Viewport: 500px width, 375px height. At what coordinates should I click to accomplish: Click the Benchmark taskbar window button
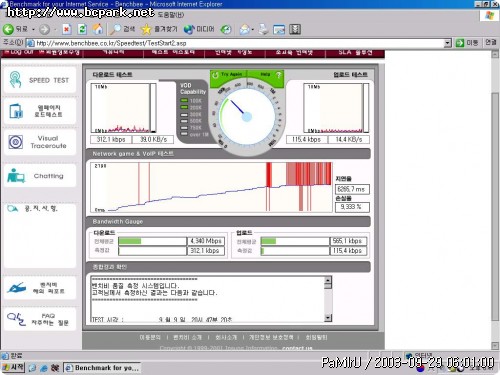click(102, 368)
